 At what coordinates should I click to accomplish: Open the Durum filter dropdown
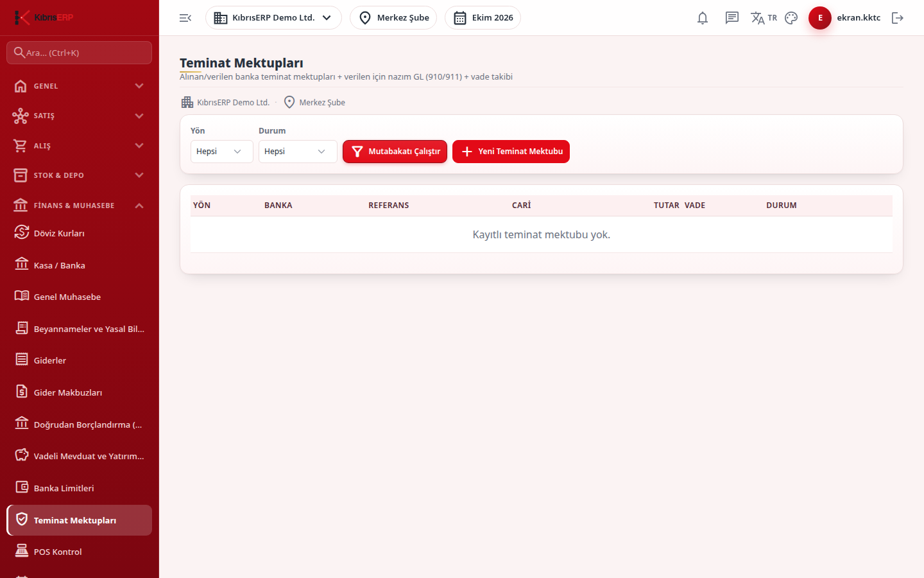tap(298, 152)
